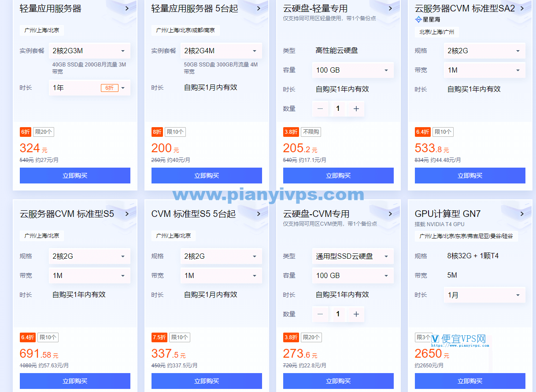Buy 云硬盘-CVM专用 at 273.6元
This screenshot has width=536, height=392.
coord(338,381)
